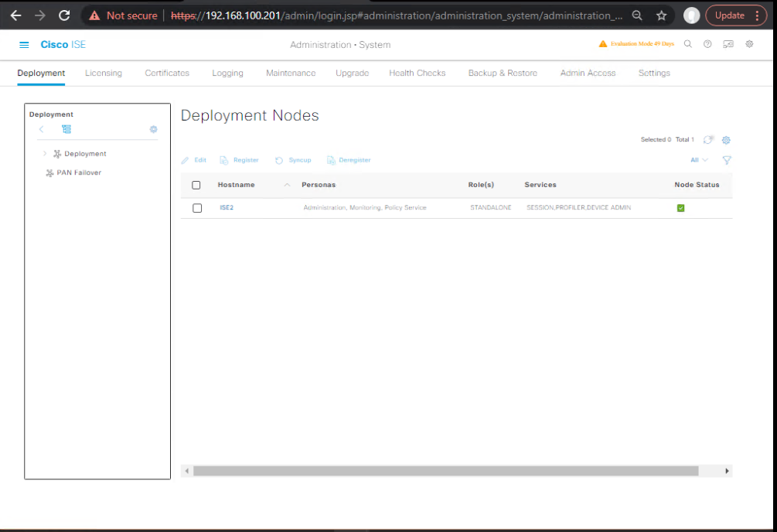
Task: Click the scrollbar right arrow
Action: pyautogui.click(x=727, y=471)
